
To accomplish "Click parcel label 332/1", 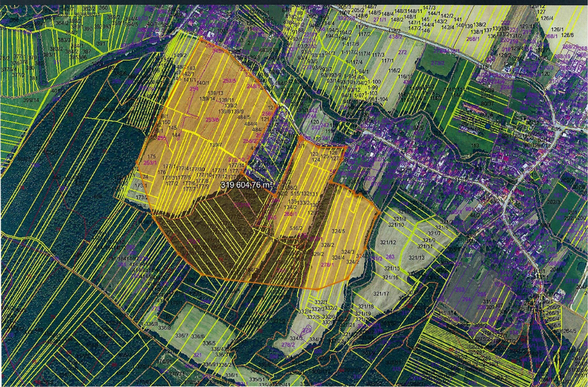I will point(321,302).
